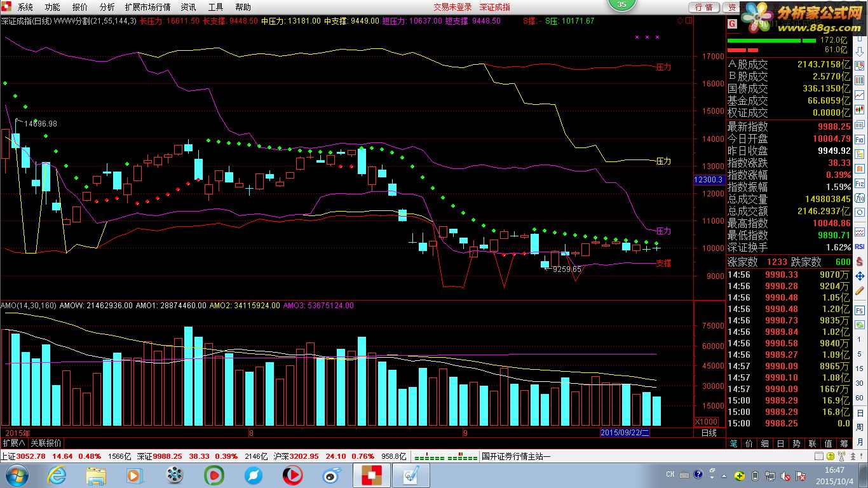Switch to the 细 detail tab

click(x=764, y=444)
